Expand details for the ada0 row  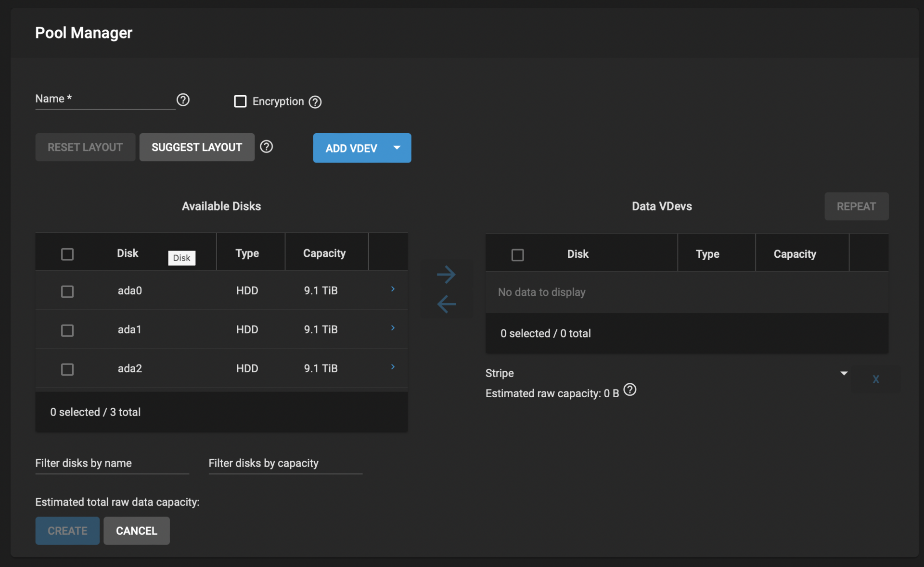click(x=393, y=289)
